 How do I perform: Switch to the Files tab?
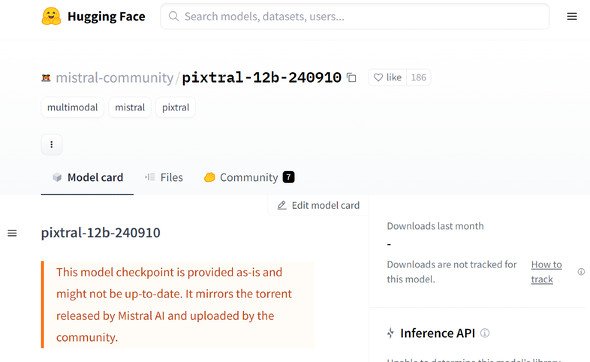coord(164,177)
